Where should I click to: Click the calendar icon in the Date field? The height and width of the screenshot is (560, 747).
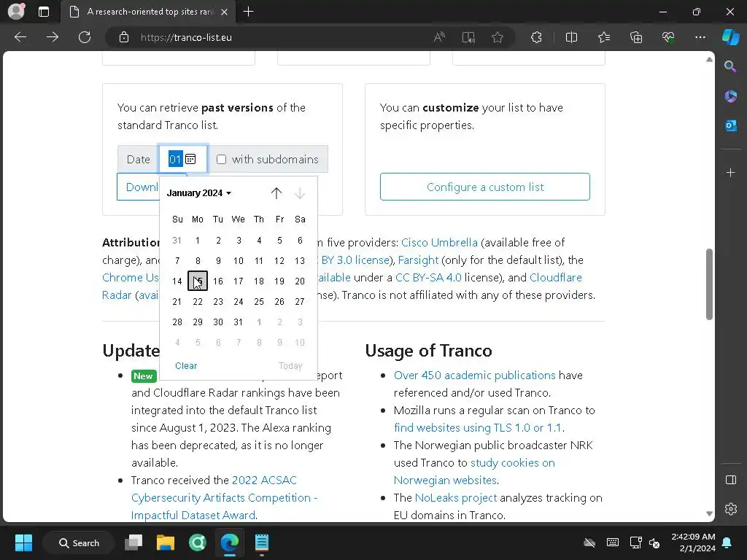pos(190,159)
